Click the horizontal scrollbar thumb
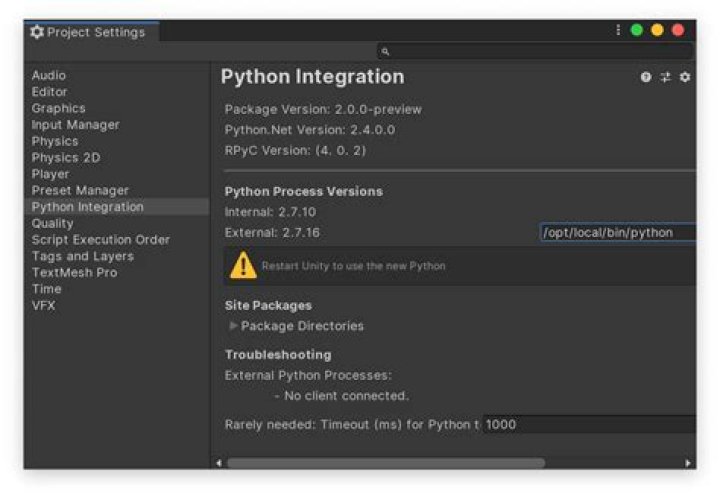This screenshot has width=720, height=497. click(x=385, y=463)
